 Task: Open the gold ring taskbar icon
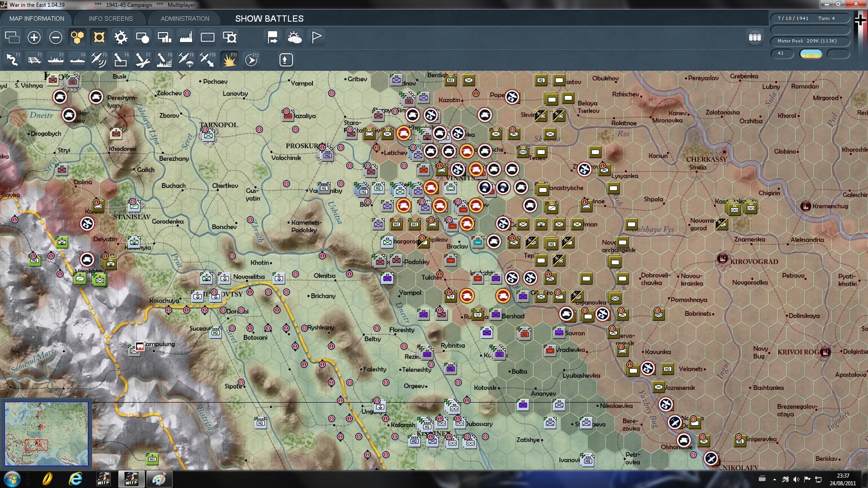pyautogui.click(x=47, y=479)
